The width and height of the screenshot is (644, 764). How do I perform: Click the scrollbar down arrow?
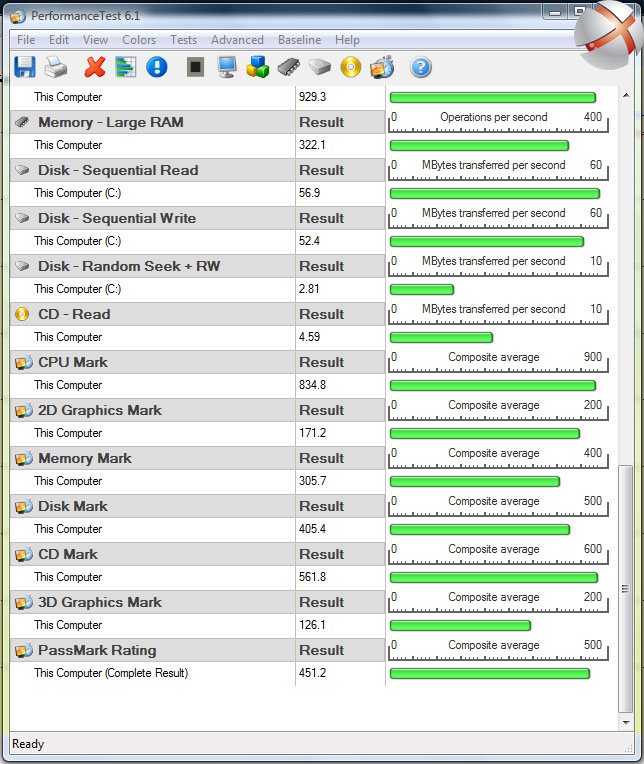[x=626, y=723]
